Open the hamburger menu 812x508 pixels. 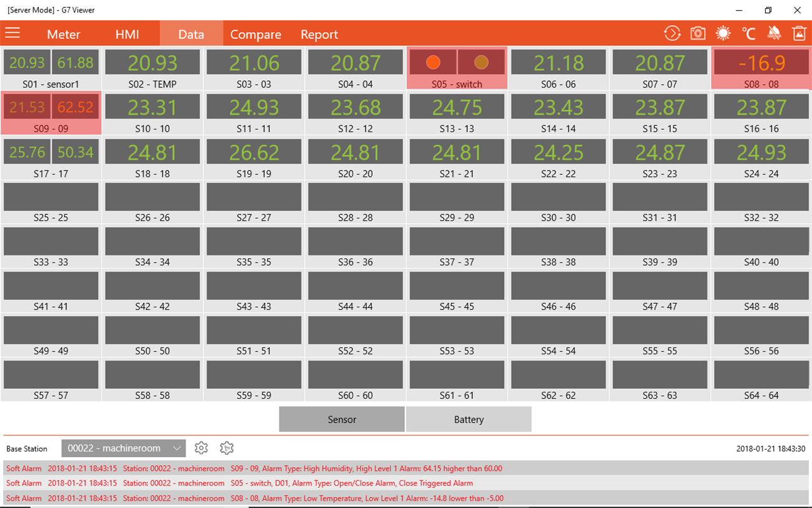click(13, 33)
